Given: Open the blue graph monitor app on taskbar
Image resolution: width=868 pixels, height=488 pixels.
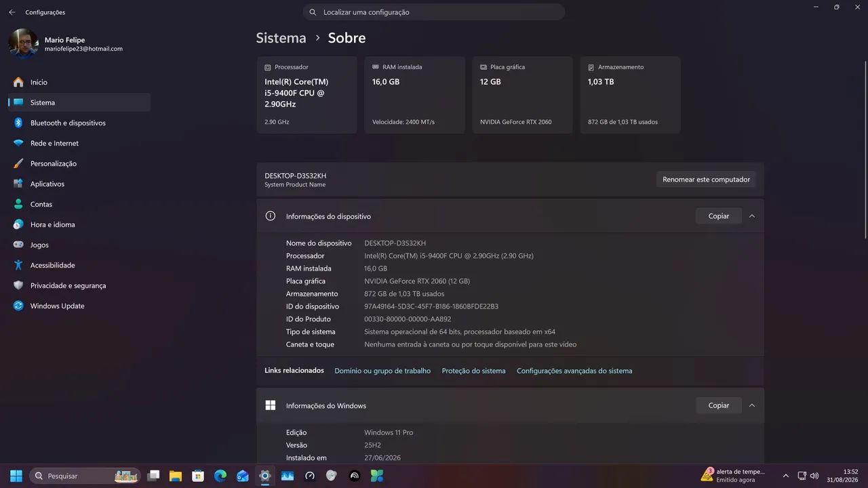Looking at the screenshot, I should pos(288,476).
